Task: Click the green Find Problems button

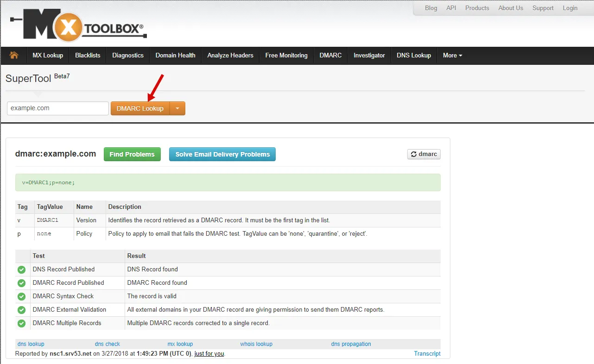Action: pyautogui.click(x=132, y=154)
